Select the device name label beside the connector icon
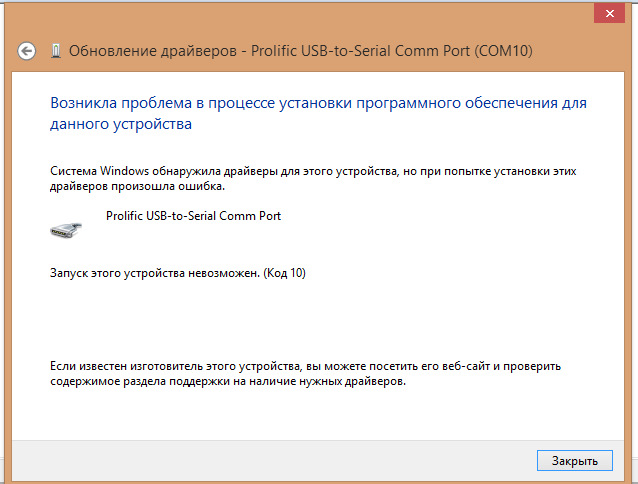The image size is (638, 484). coord(193,215)
